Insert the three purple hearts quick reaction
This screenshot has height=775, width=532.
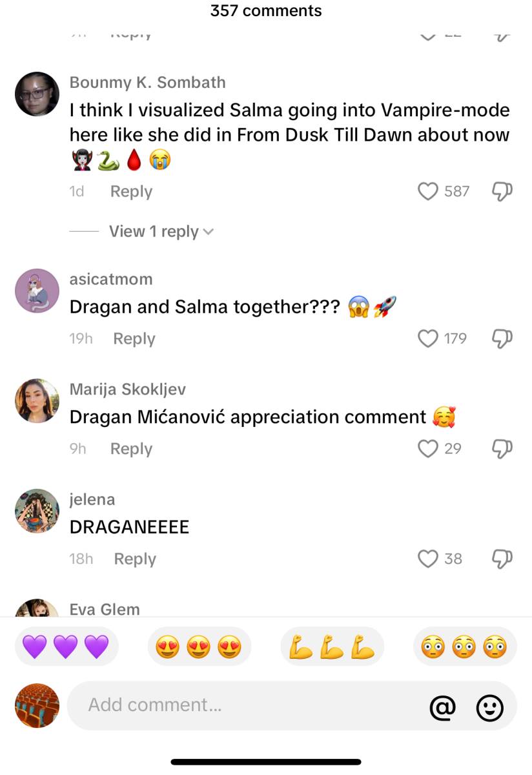[x=66, y=646]
